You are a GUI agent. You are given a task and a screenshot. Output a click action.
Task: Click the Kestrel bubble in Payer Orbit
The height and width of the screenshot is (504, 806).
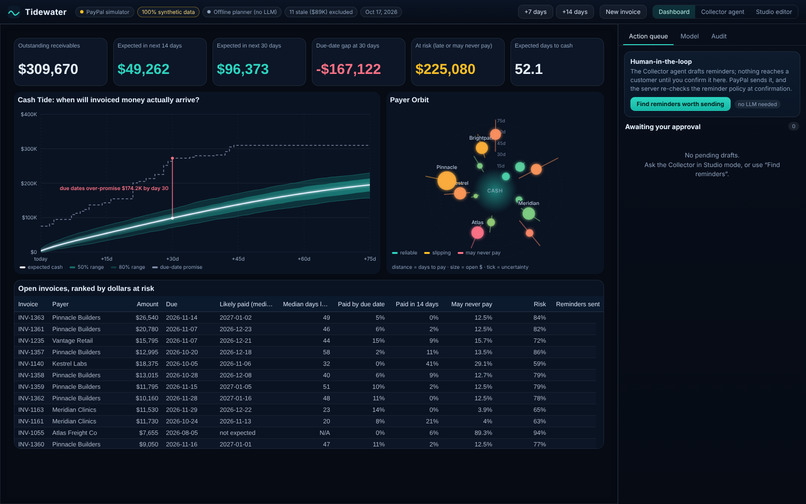(460, 193)
